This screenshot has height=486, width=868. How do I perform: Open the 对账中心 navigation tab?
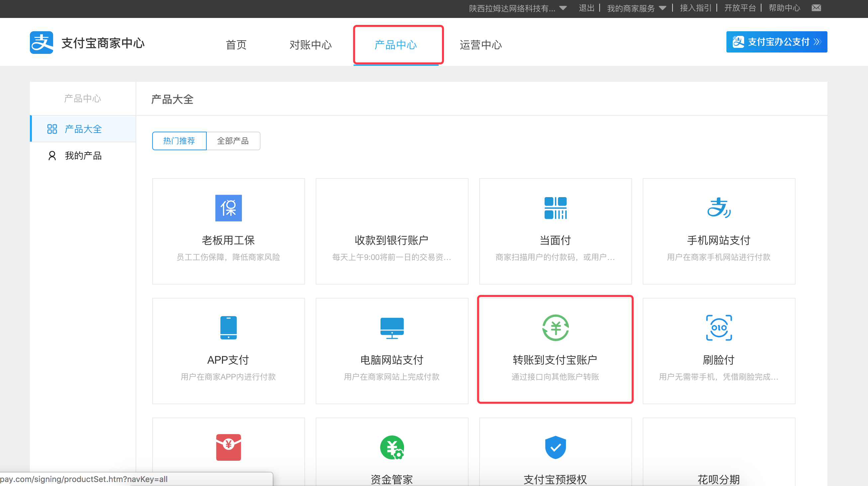point(311,45)
